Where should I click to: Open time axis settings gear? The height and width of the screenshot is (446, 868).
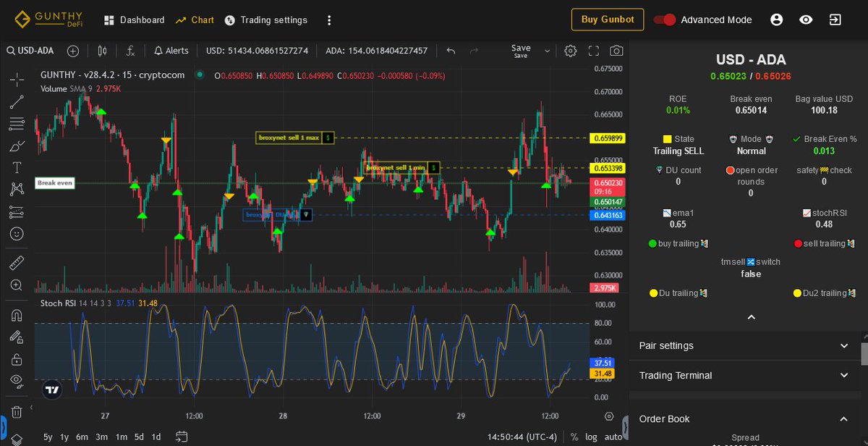(609, 416)
